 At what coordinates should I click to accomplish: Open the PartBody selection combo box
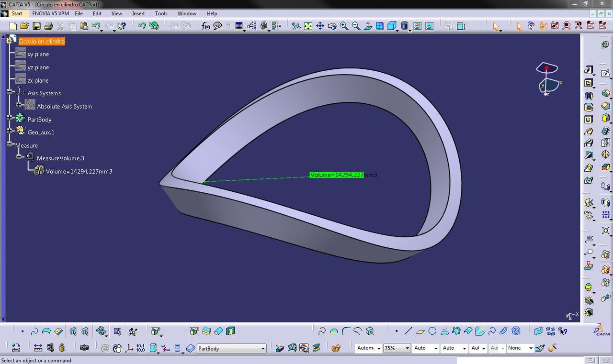tap(231, 348)
